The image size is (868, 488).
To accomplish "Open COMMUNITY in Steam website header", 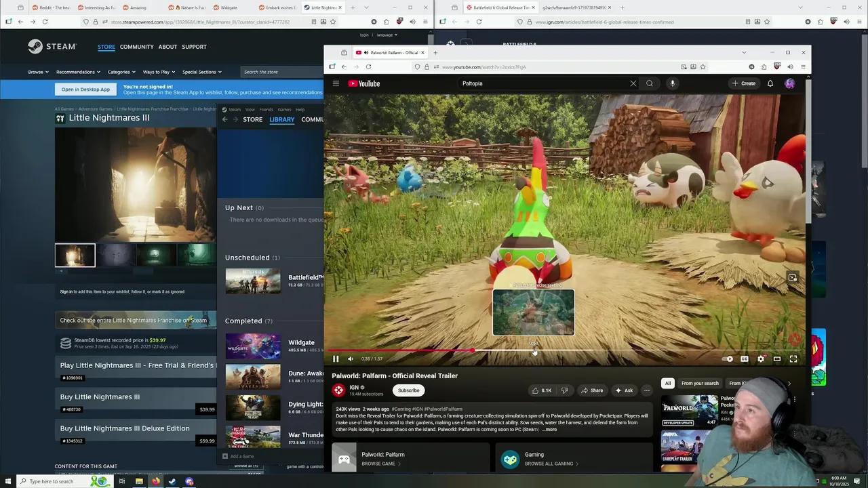I will tap(136, 47).
